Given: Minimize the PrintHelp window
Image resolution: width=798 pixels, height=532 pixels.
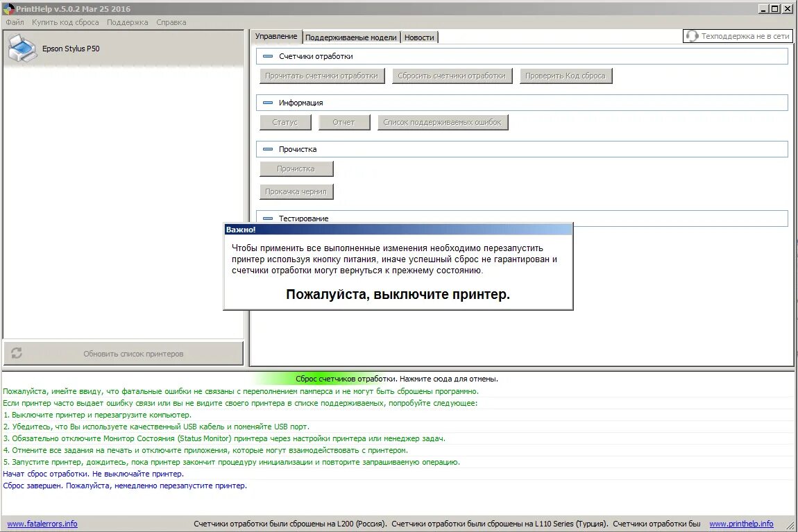Looking at the screenshot, I should 763,8.
